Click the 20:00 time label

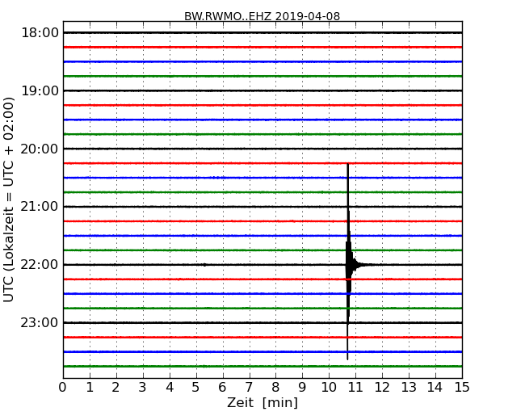tap(40, 149)
